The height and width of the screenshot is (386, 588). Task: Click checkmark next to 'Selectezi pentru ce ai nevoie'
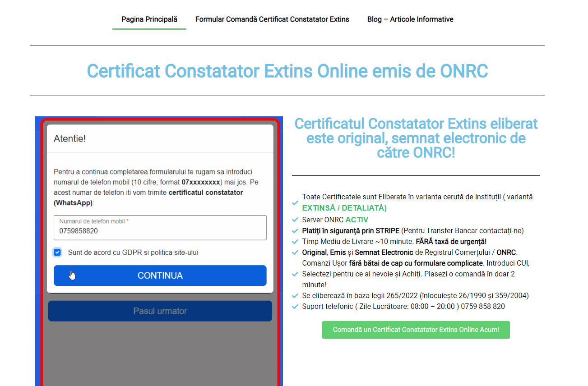click(295, 274)
